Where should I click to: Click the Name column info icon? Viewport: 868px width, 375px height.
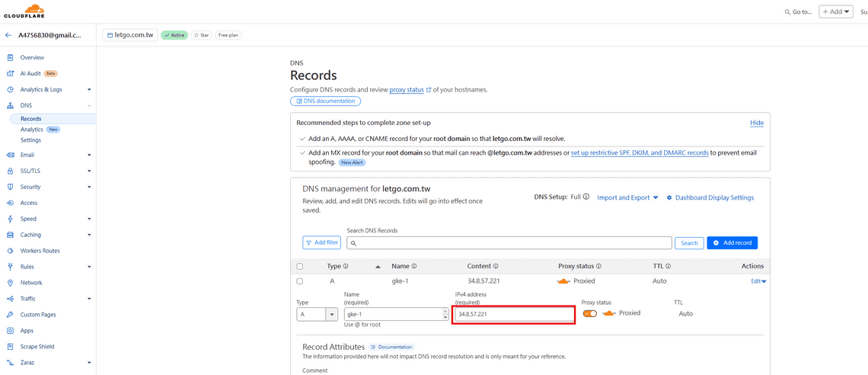413,267
